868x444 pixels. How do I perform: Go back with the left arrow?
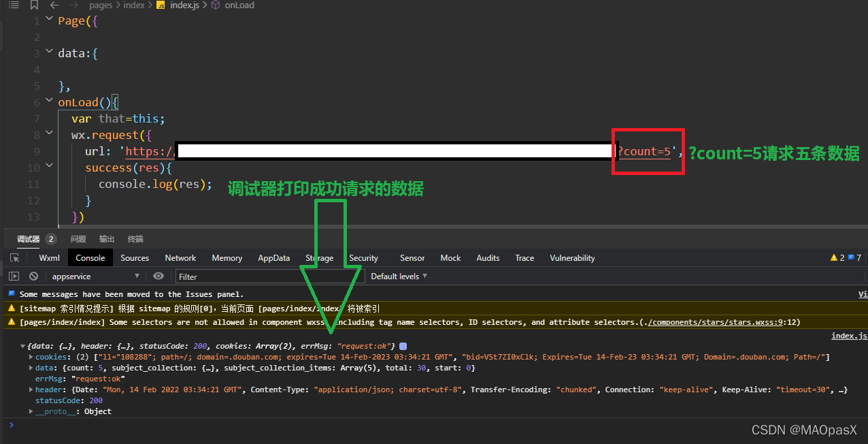(54, 5)
